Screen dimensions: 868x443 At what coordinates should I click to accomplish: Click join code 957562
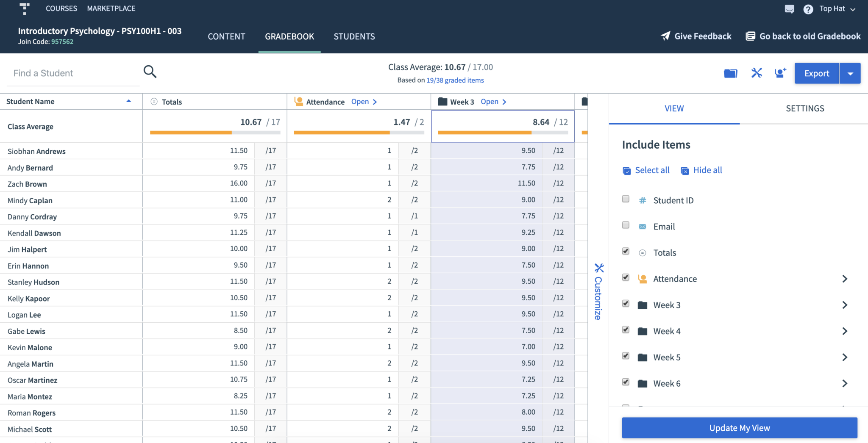[x=62, y=42]
